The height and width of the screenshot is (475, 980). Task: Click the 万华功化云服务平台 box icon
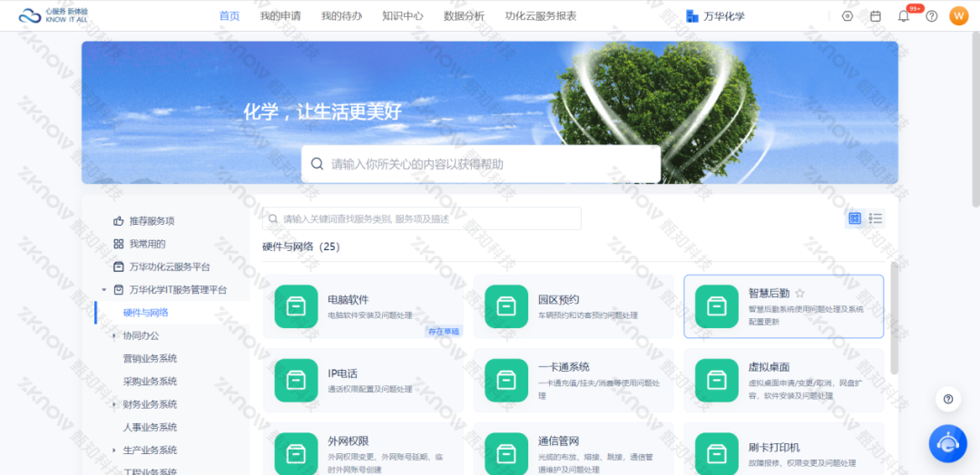pyautogui.click(x=118, y=267)
